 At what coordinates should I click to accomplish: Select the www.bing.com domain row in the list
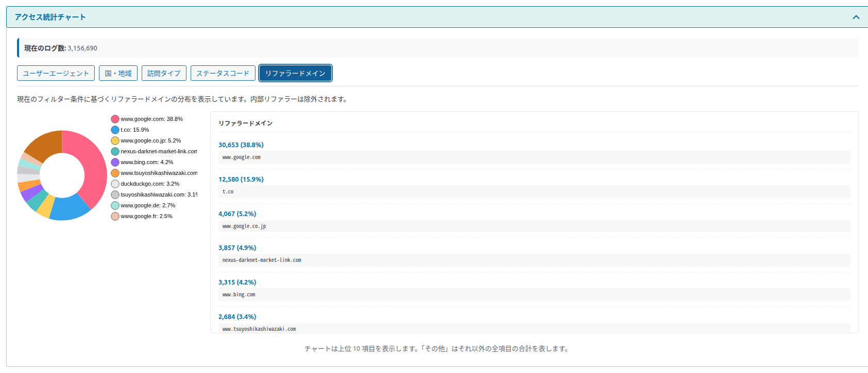(x=534, y=295)
